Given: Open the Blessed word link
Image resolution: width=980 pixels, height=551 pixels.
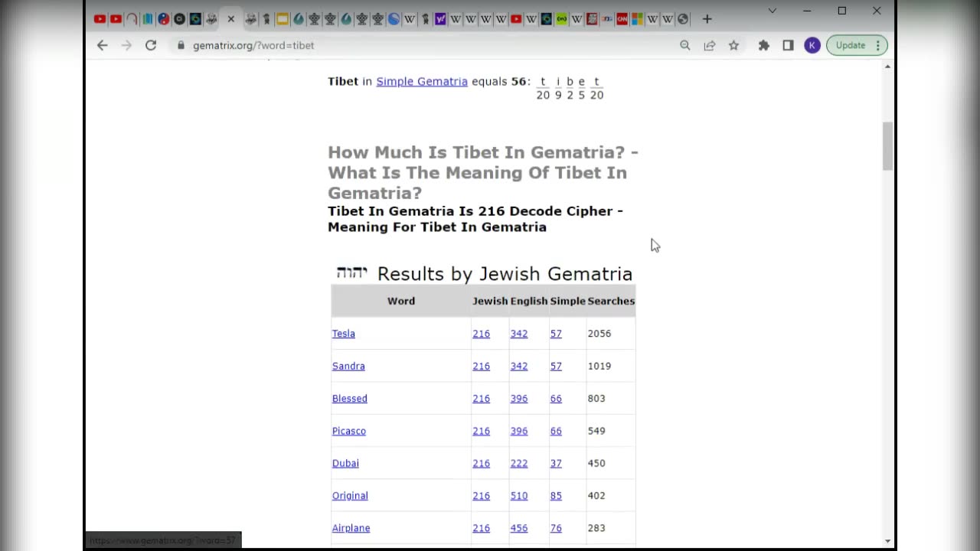Looking at the screenshot, I should 350,399.
